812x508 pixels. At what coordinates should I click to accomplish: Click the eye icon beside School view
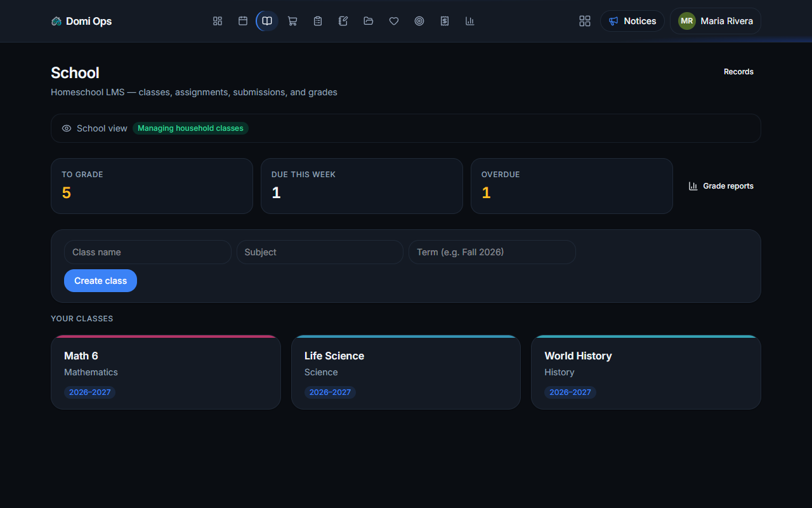click(67, 128)
